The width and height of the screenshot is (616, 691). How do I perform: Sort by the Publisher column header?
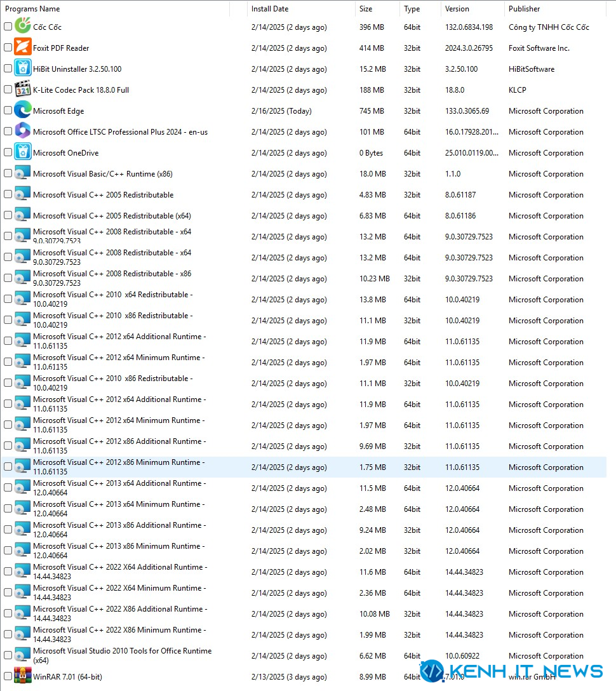pos(555,8)
